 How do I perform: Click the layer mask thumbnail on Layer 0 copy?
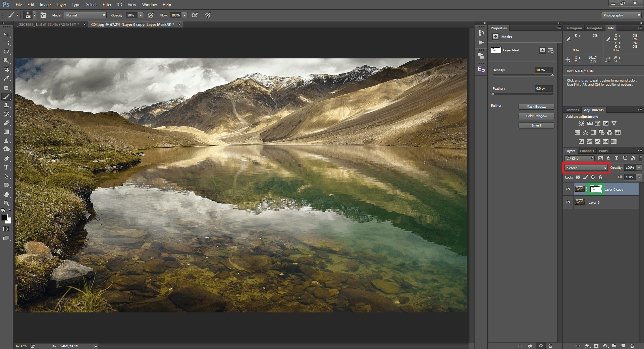[596, 189]
